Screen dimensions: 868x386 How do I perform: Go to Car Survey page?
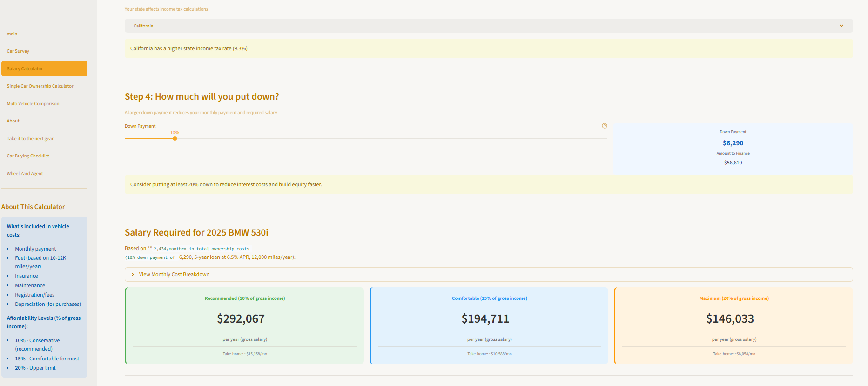click(x=18, y=51)
